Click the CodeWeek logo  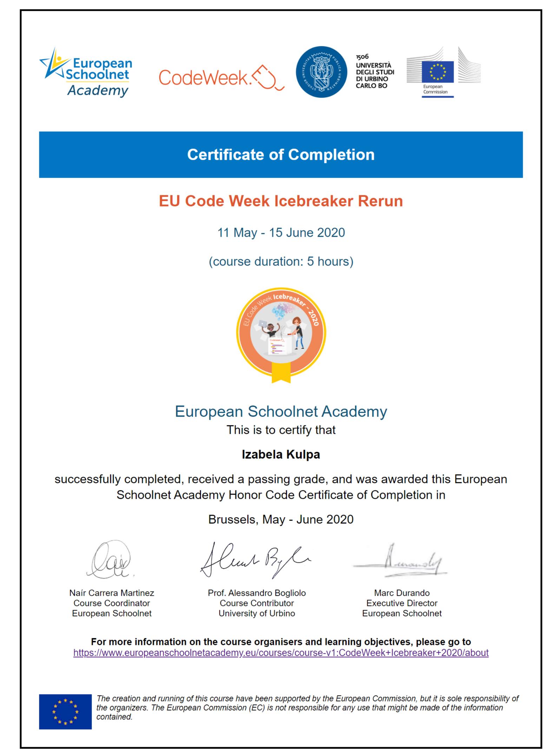222,78
